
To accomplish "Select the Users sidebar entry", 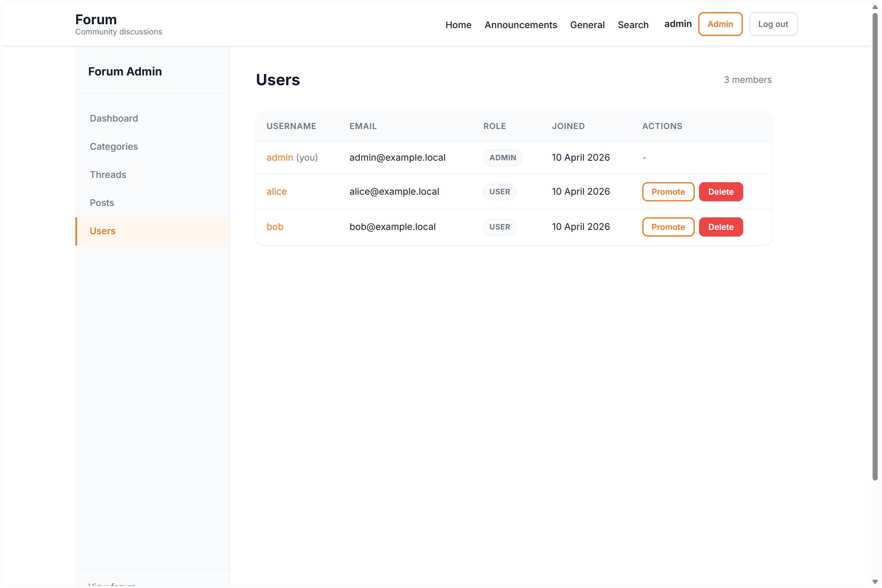I will pyautogui.click(x=102, y=231).
